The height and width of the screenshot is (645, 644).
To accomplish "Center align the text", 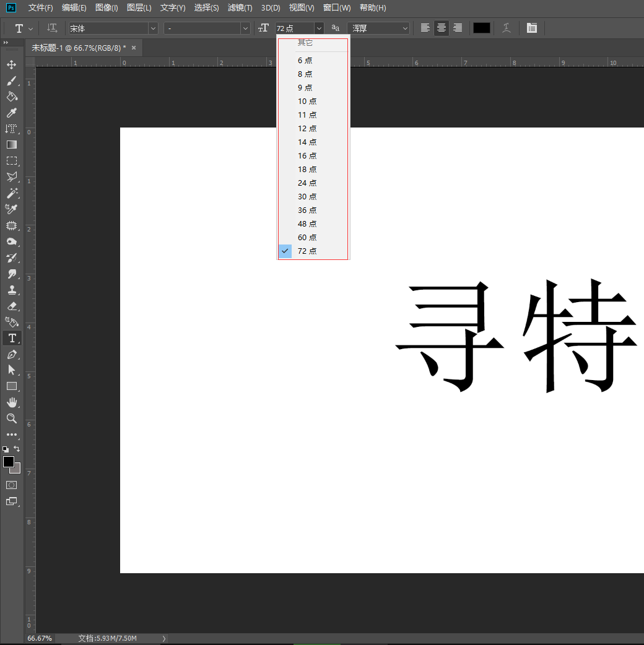I will pyautogui.click(x=441, y=28).
